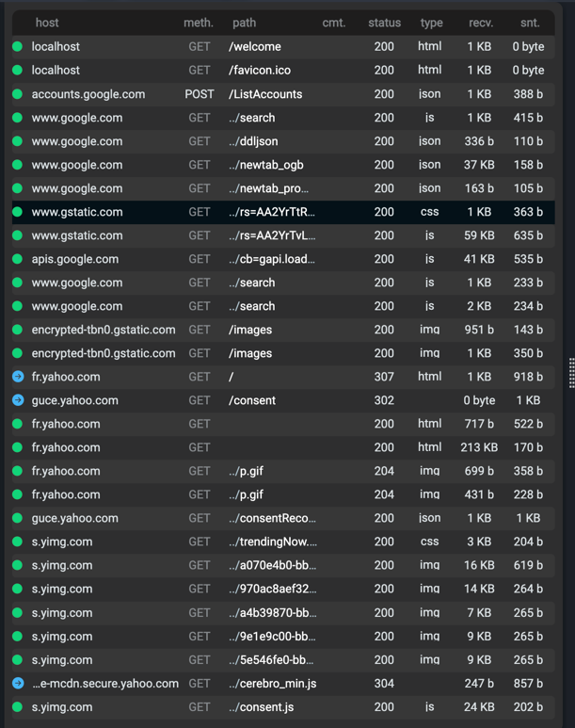Select the fr.yahoo.com request receiving 213 KB
The image size is (575, 728).
click(x=283, y=447)
